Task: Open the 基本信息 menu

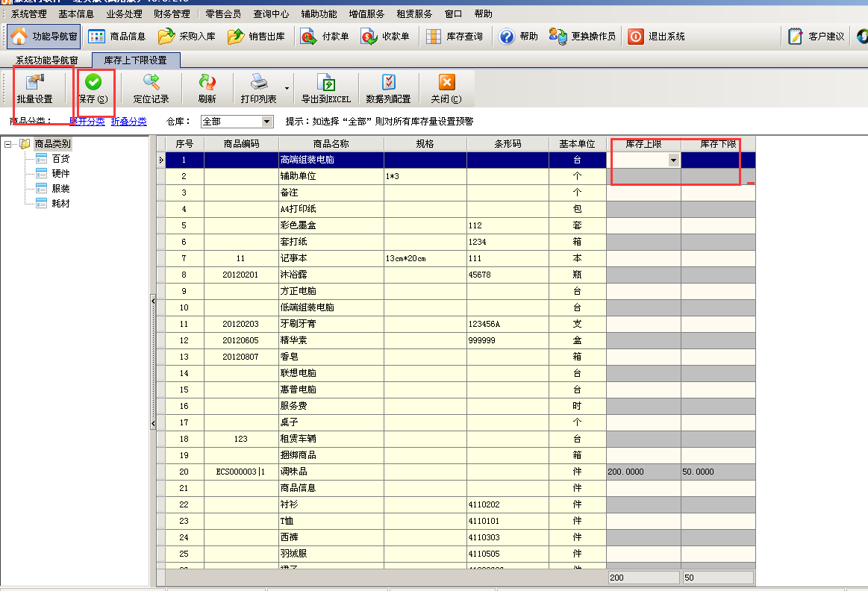Action: (76, 14)
